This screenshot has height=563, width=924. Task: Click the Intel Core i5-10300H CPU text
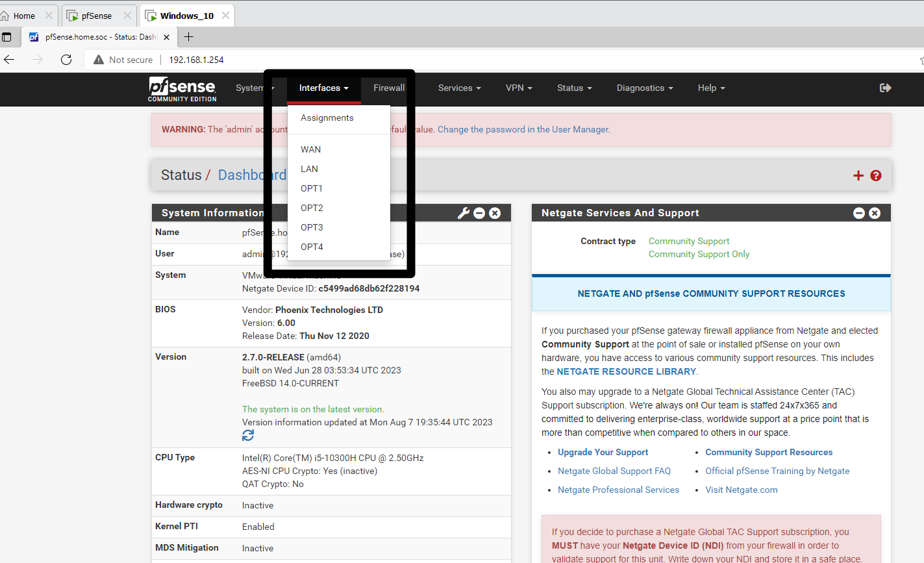tap(333, 458)
